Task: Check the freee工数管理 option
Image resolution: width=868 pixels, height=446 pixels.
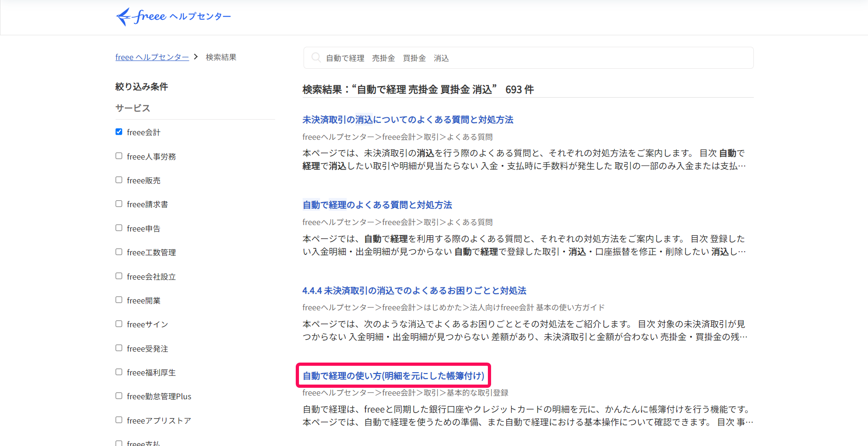Action: [119, 252]
